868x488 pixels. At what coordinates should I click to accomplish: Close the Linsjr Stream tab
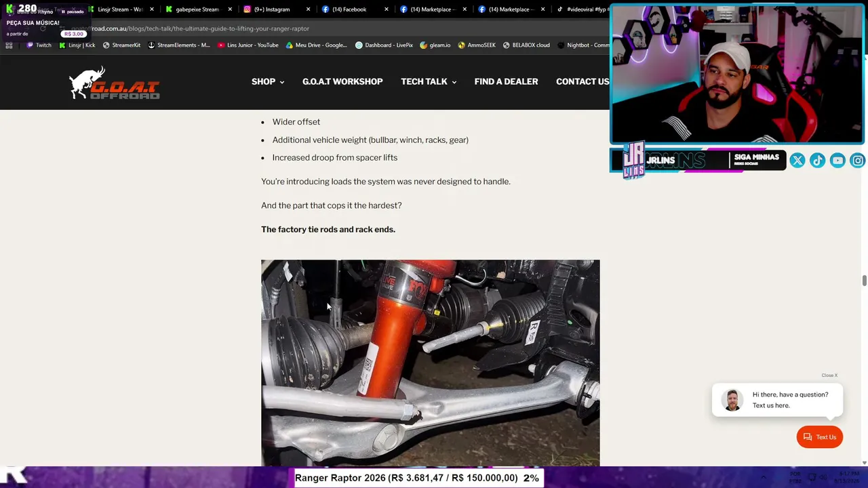click(152, 9)
